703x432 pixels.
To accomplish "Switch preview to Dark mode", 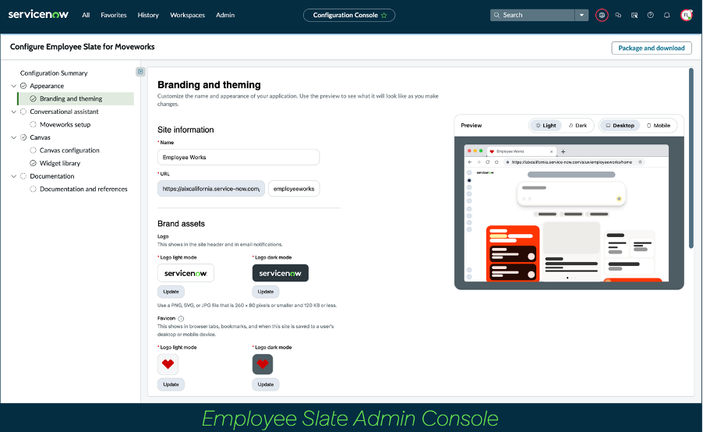I will tap(577, 125).
